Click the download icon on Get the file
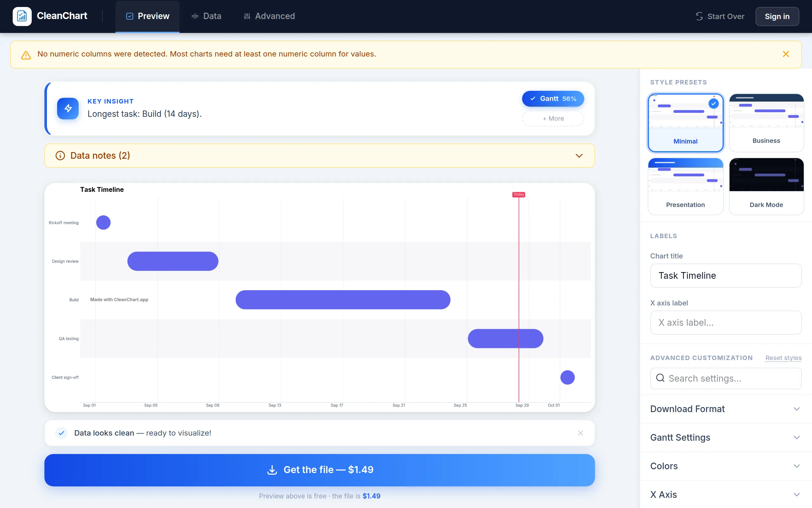812x508 pixels. 272,470
